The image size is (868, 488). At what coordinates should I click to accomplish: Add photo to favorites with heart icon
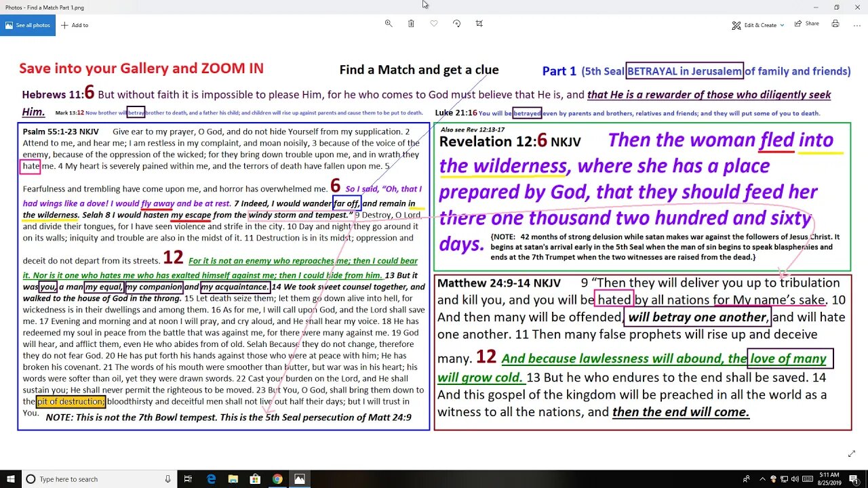(x=434, y=24)
